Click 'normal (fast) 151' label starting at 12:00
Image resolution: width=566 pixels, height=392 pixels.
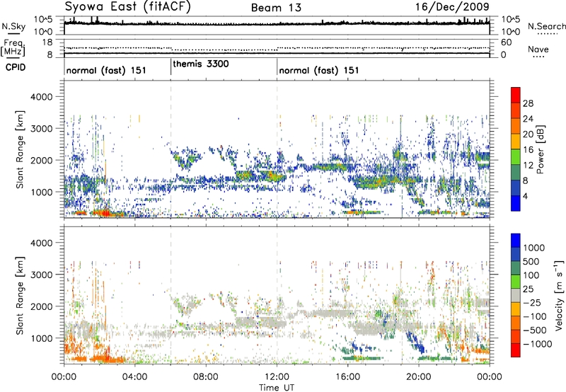coord(319,70)
